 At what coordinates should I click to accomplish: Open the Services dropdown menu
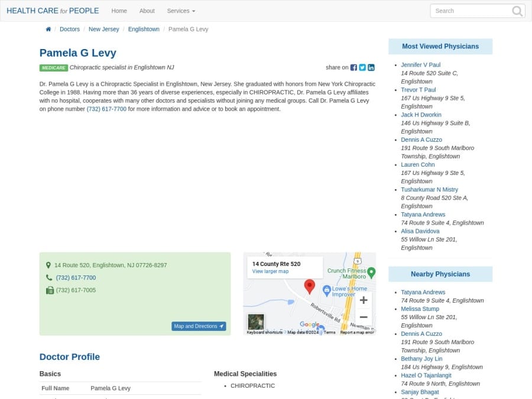click(180, 11)
